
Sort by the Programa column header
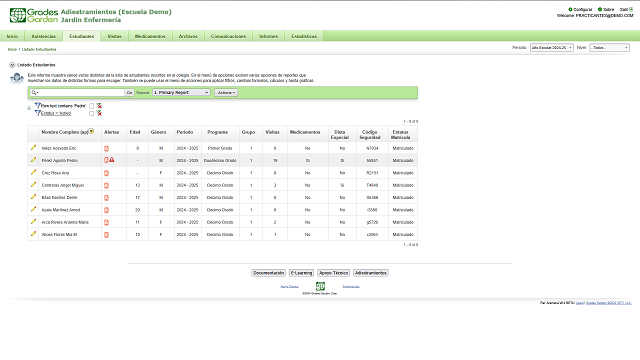pos(218,132)
